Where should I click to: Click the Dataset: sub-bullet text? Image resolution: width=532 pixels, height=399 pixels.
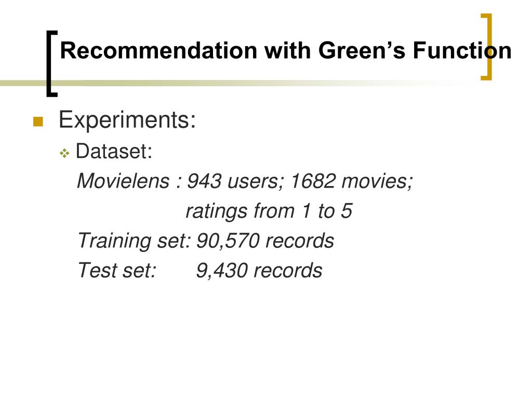pyautogui.click(x=114, y=151)
